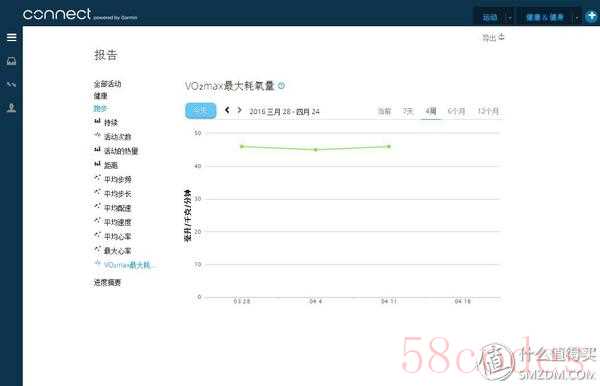Open the hamburger navigation menu
Image resolution: width=600 pixels, height=386 pixels.
tap(11, 37)
